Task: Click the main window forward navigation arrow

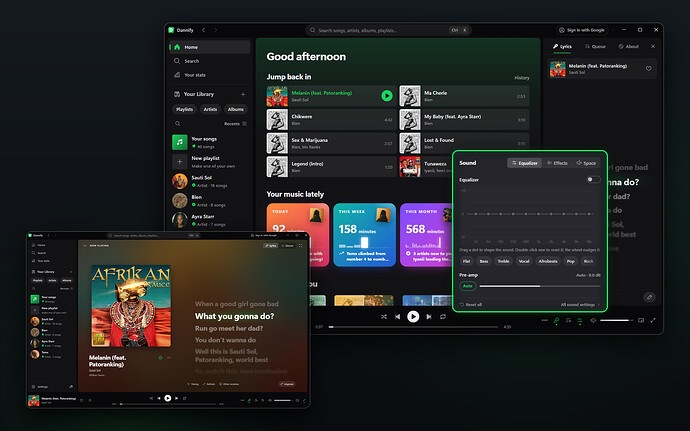Action: [x=216, y=30]
